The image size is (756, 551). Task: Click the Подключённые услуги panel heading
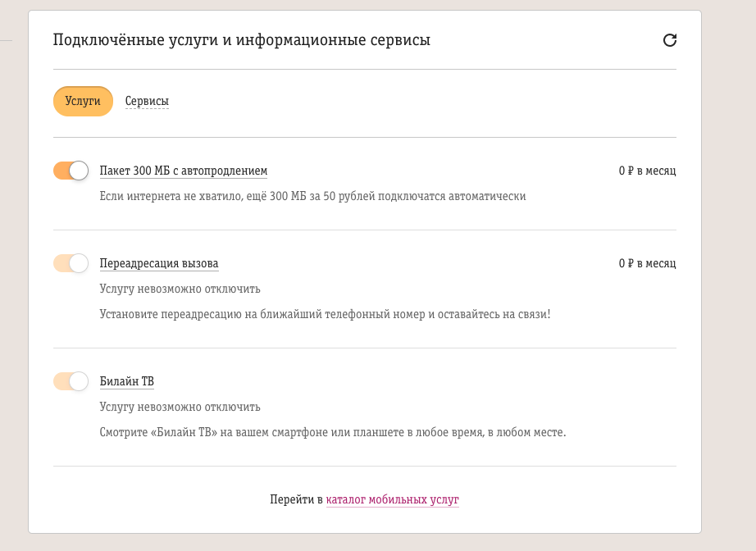coord(242,40)
